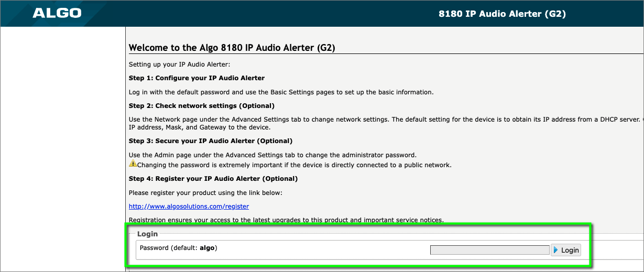This screenshot has width=644, height=272.
Task: Click the Login fieldset legend text
Action: 147,234
